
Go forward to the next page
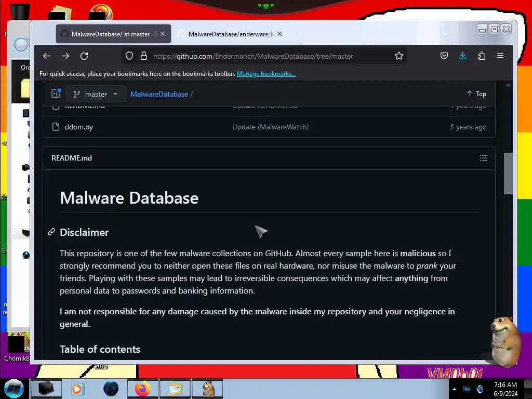(65, 56)
